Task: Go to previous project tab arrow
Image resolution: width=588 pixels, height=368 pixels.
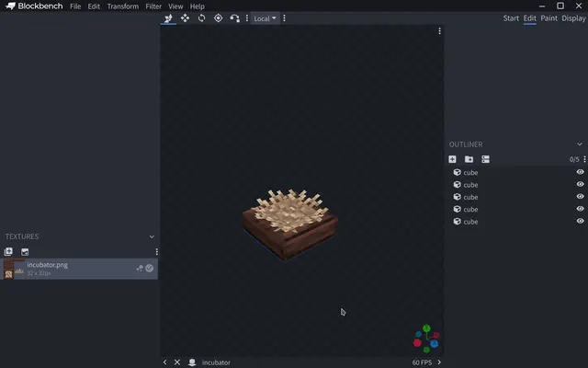Action: [x=165, y=362]
